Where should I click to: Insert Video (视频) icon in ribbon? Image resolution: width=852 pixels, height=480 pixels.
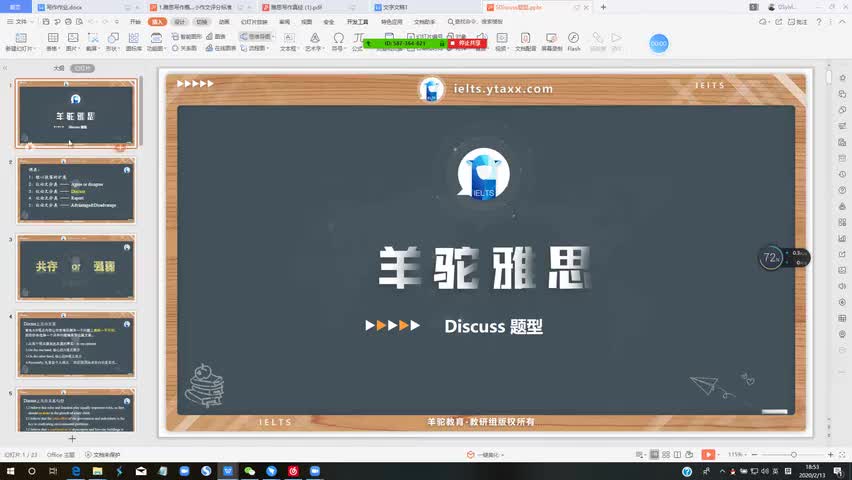tap(502, 38)
